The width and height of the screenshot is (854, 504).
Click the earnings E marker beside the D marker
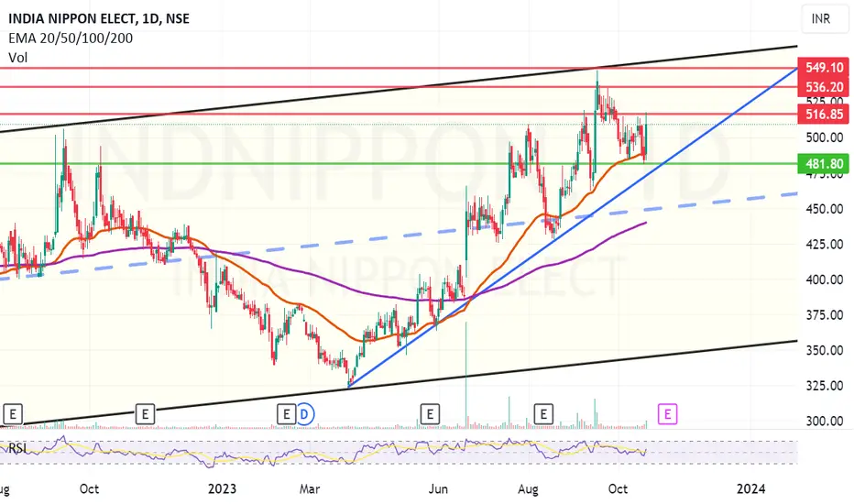(286, 414)
